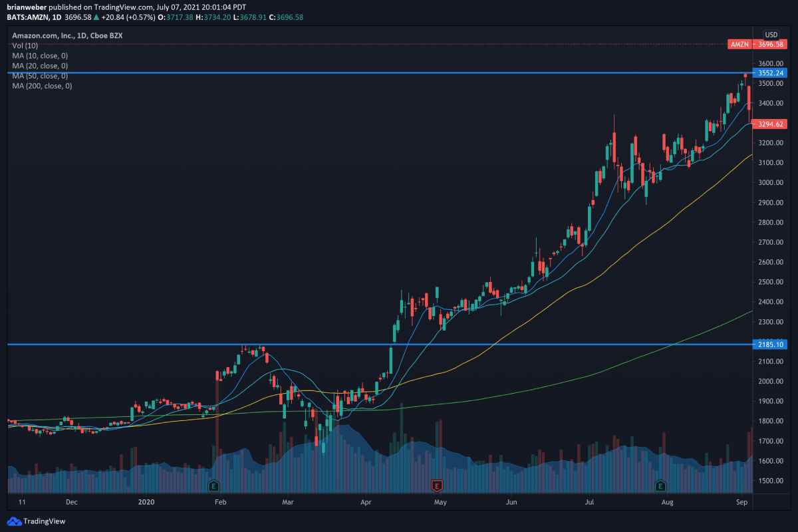Select the 'Vol (10)' indicator legend
The height and width of the screenshot is (532, 798).
(x=26, y=45)
